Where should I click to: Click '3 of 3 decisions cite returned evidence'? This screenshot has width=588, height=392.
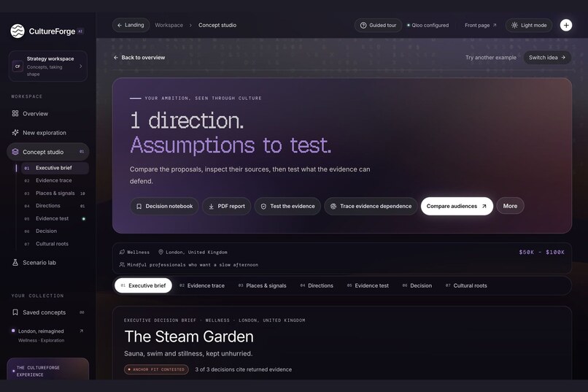point(244,369)
